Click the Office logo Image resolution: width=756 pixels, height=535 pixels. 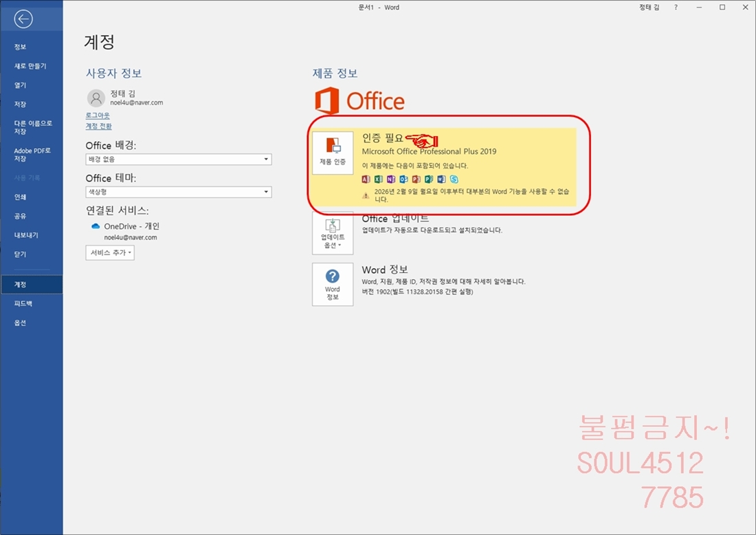pos(359,101)
